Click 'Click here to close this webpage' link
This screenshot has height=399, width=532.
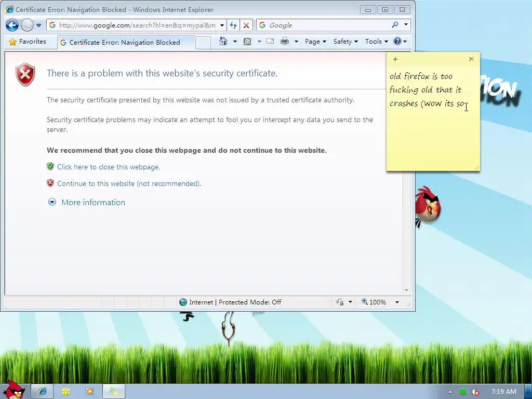[108, 167]
